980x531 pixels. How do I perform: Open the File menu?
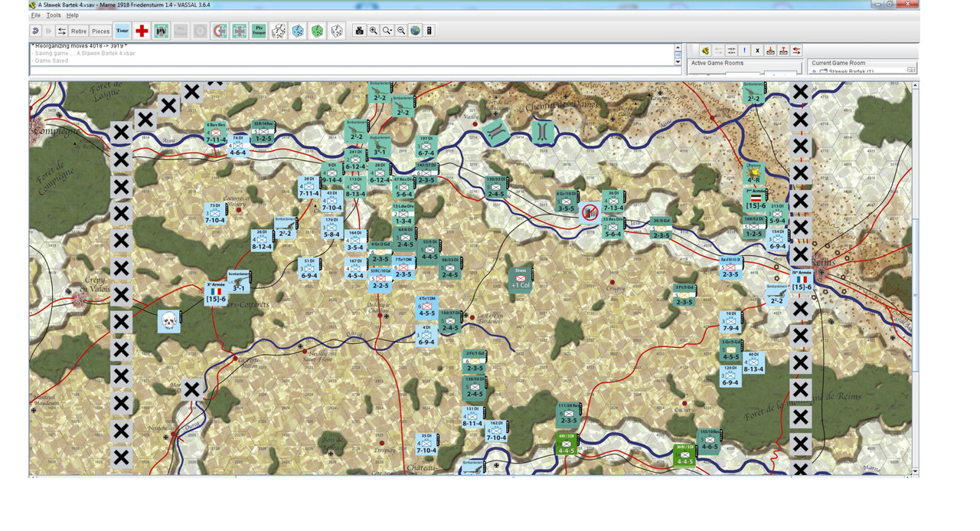click(35, 15)
